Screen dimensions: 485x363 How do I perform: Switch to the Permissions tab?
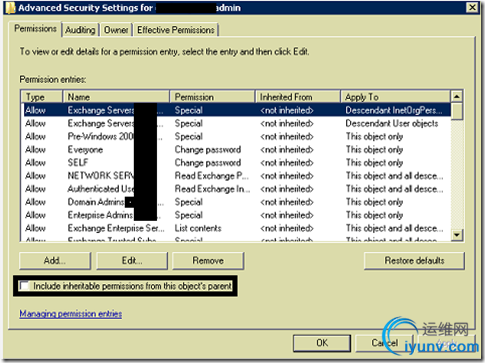tap(35, 29)
